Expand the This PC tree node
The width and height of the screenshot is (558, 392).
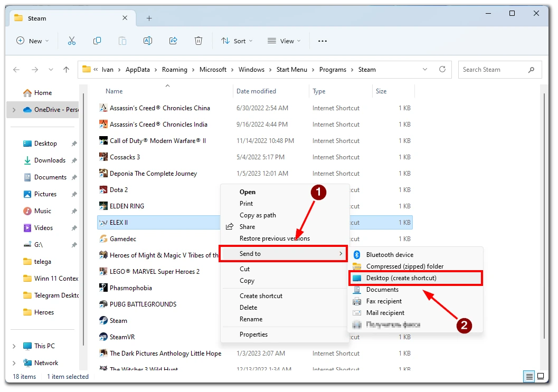pos(14,346)
